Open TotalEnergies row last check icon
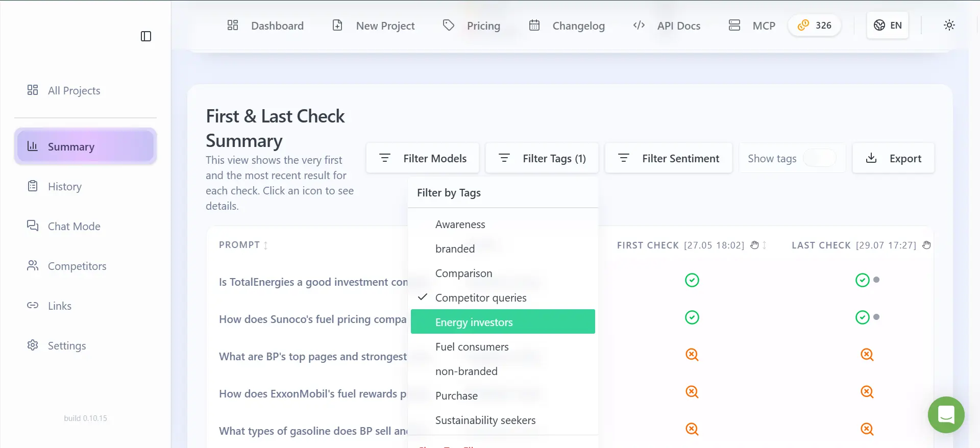The height and width of the screenshot is (448, 980). click(863, 280)
